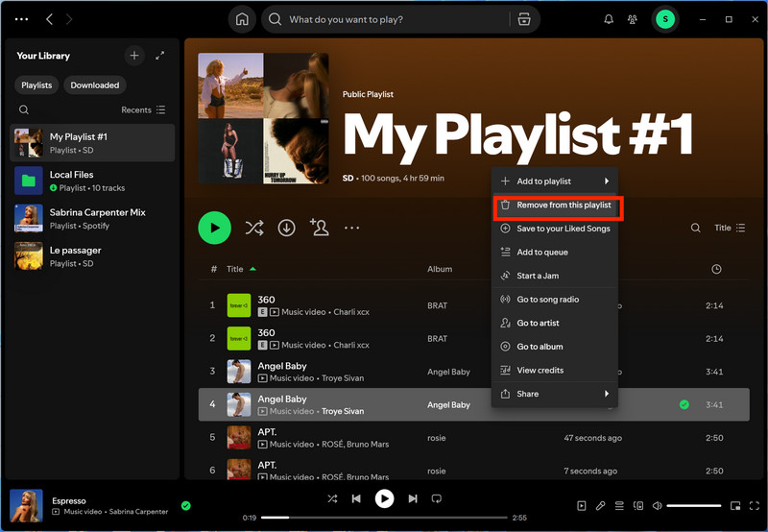Select Go to album
This screenshot has width=768, height=532.
point(555,347)
